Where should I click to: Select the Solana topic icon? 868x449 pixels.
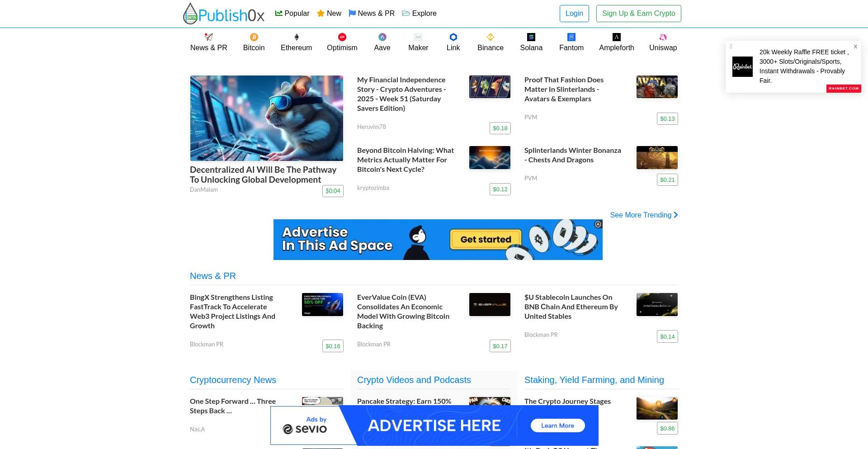click(531, 37)
